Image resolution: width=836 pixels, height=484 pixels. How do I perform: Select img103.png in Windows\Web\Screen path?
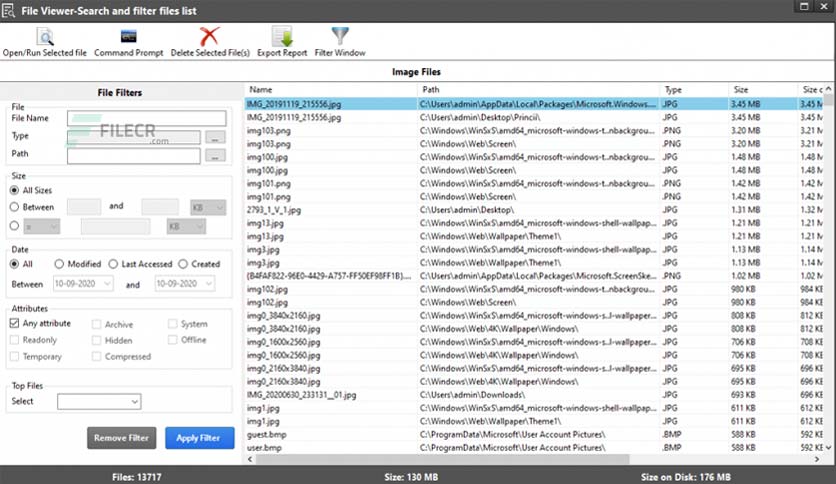tap(534, 144)
